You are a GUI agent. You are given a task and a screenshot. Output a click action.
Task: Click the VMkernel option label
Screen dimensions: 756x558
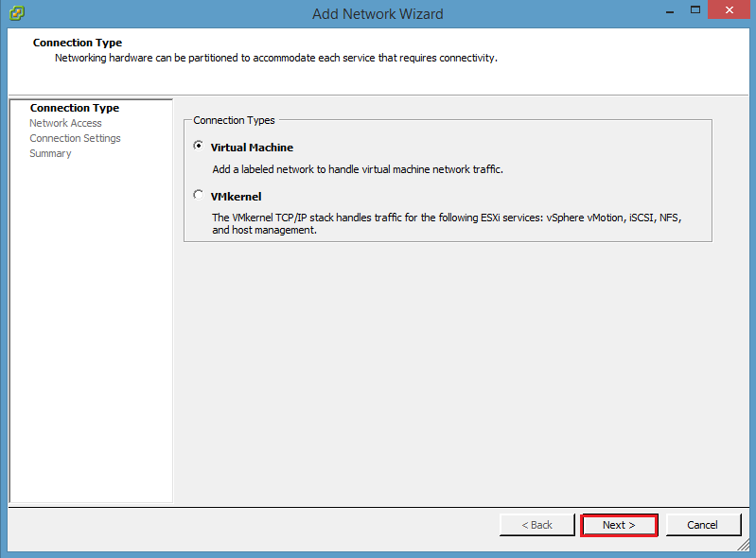click(236, 197)
